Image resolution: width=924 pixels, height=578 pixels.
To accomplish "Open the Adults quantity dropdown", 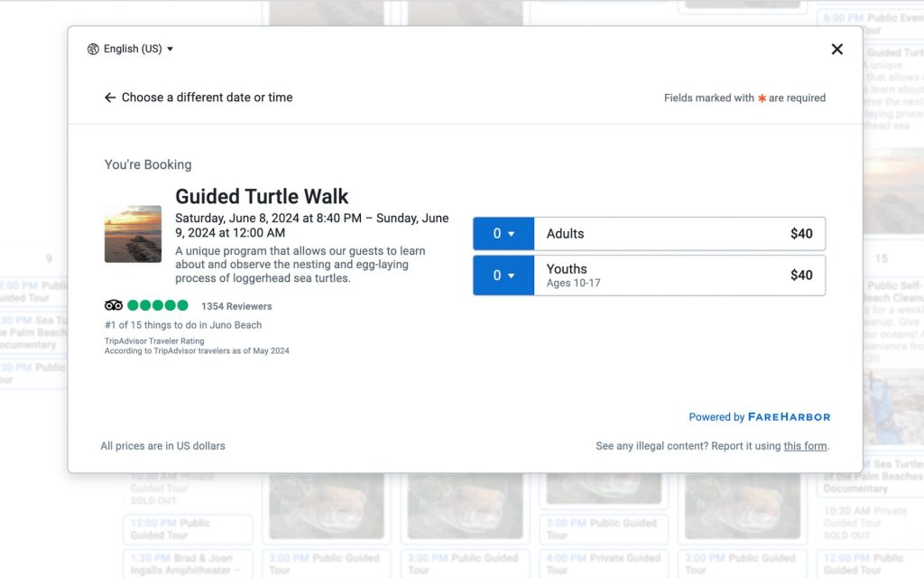I will tap(504, 234).
